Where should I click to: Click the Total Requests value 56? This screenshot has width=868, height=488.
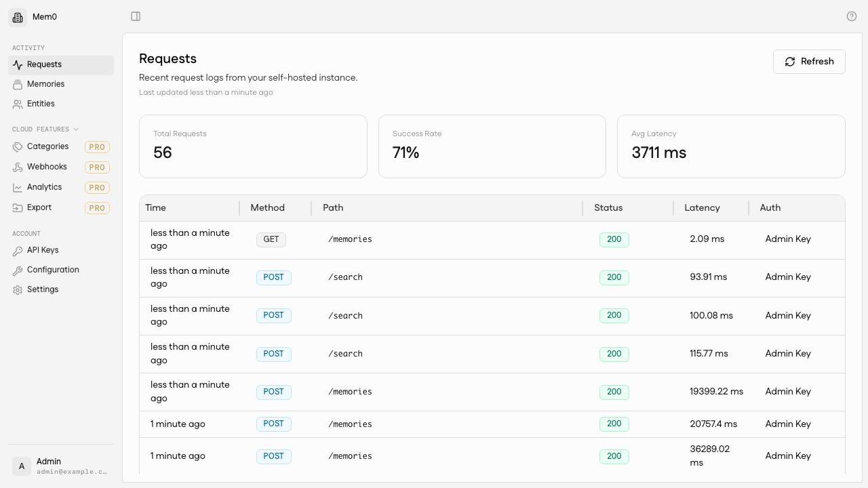[163, 152]
